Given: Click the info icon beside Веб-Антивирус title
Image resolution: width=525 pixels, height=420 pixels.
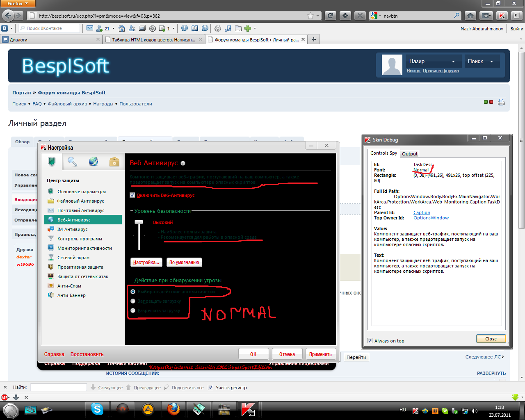Looking at the screenshot, I should [183, 163].
